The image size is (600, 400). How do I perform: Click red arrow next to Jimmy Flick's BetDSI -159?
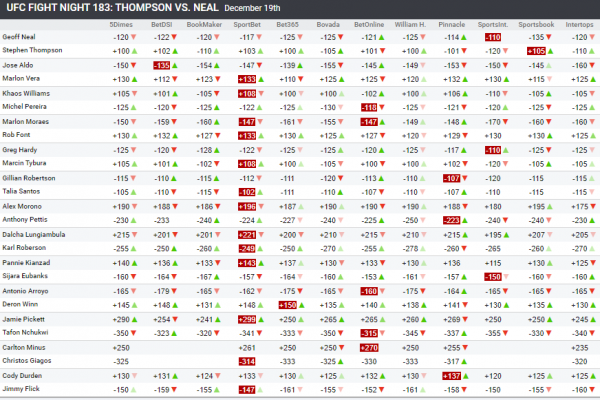coord(174,390)
